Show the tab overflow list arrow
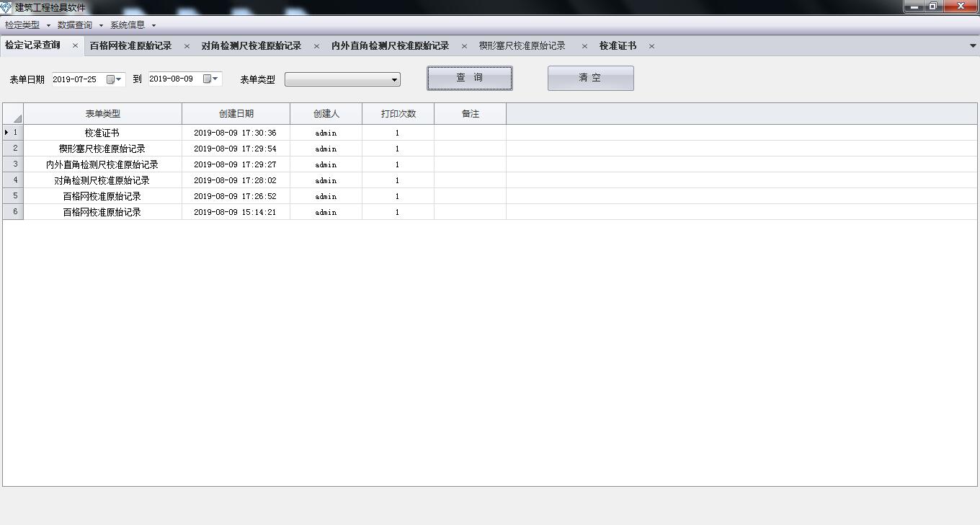The width and height of the screenshot is (980, 525). [973, 46]
